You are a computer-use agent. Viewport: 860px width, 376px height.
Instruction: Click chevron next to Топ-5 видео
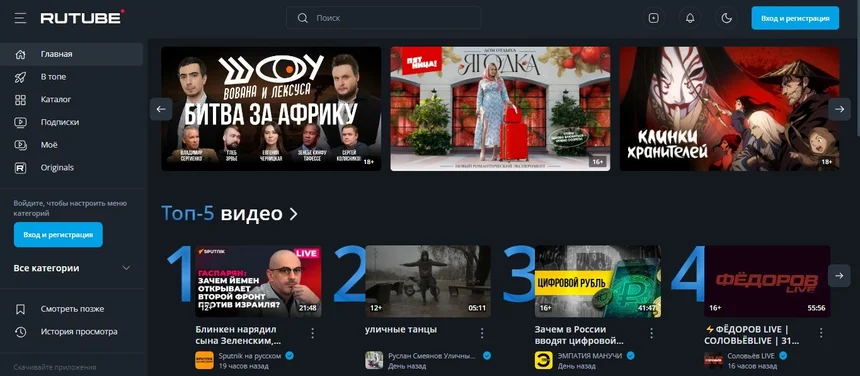[x=293, y=214]
